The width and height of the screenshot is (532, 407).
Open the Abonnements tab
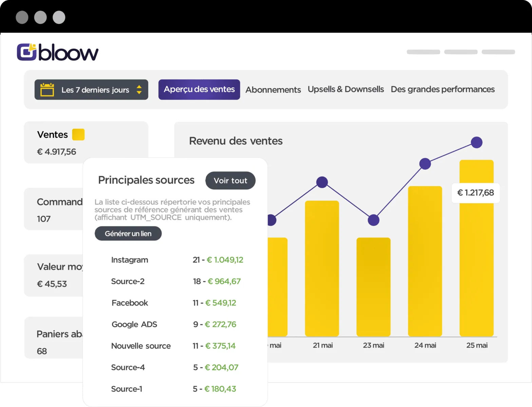[x=273, y=90]
